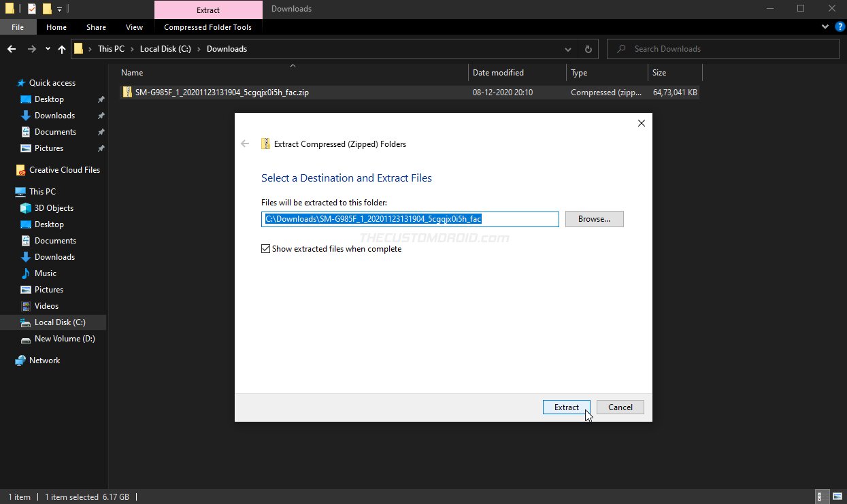The width and height of the screenshot is (847, 504).
Task: Switch to Details view in status bar
Action: click(x=820, y=497)
